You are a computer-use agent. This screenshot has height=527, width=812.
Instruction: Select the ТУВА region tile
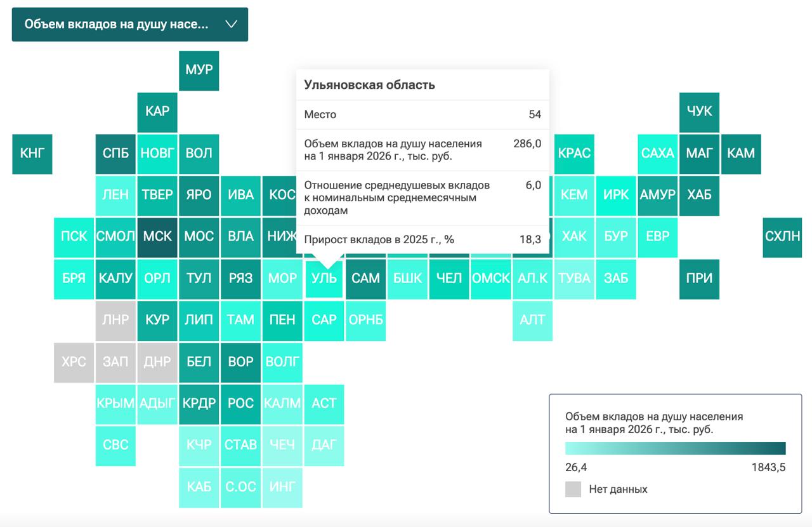point(574,278)
